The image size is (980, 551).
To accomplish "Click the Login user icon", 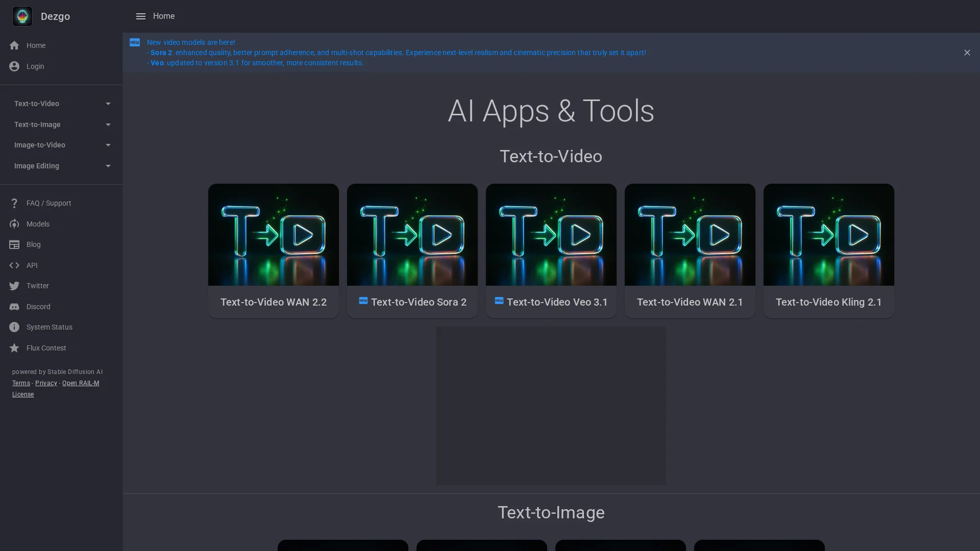I will (14, 66).
